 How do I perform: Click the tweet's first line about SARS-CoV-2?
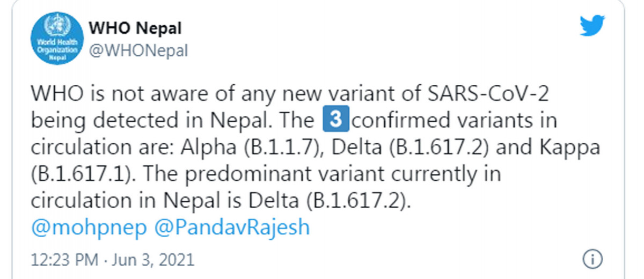(x=290, y=93)
